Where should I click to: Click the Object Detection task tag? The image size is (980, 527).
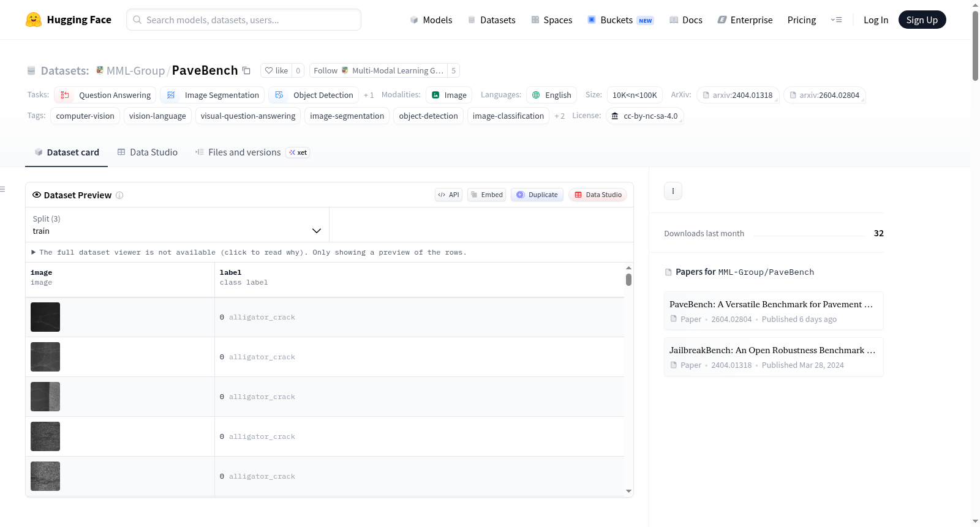click(x=314, y=95)
